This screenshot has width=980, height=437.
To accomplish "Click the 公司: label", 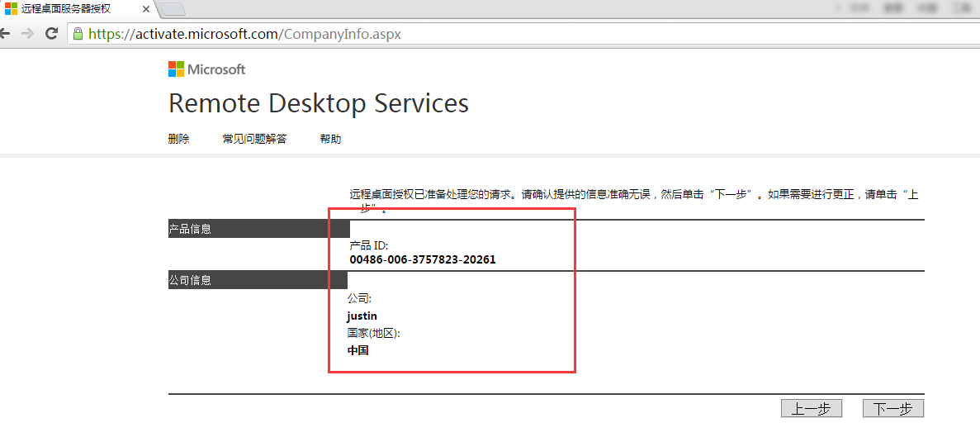I will tap(359, 299).
